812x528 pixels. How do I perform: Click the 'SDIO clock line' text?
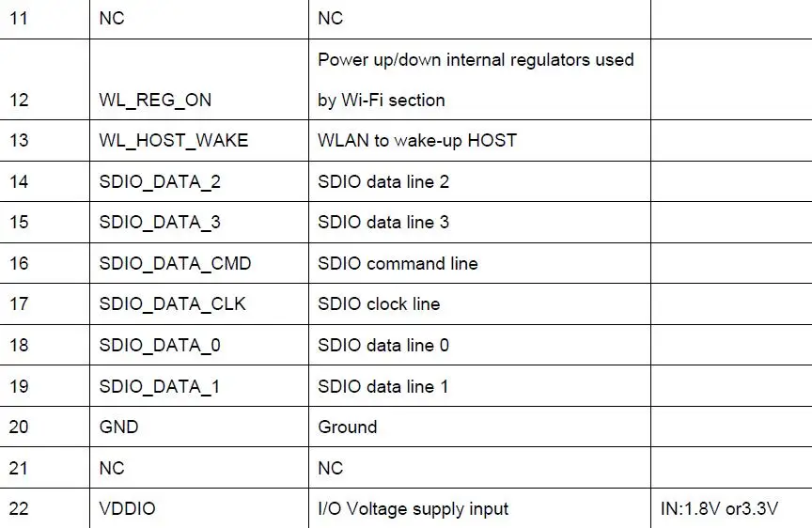point(379,303)
